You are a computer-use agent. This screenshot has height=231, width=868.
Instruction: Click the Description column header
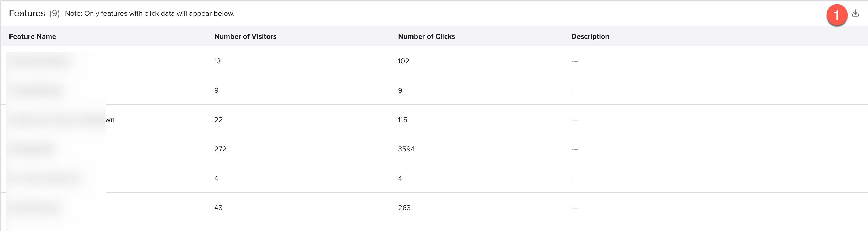(x=590, y=36)
